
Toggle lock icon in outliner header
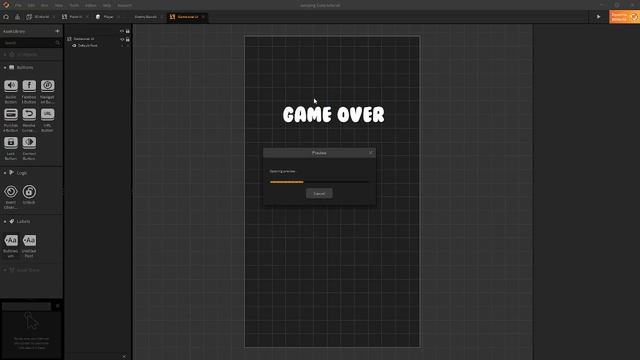click(128, 31)
